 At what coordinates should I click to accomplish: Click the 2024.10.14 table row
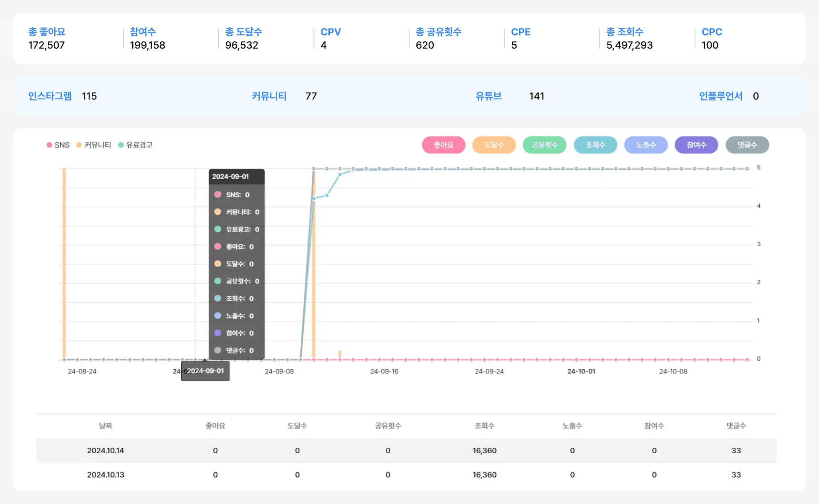pyautogui.click(x=105, y=451)
